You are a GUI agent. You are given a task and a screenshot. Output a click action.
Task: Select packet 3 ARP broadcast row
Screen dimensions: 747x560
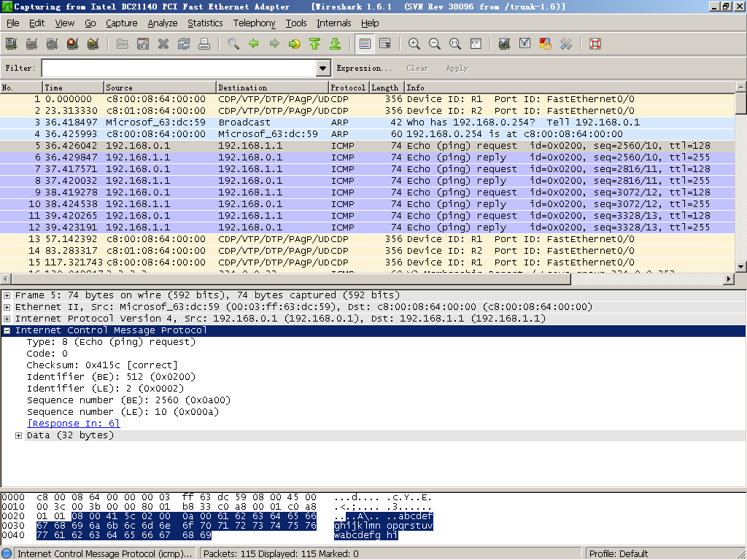[x=367, y=122]
